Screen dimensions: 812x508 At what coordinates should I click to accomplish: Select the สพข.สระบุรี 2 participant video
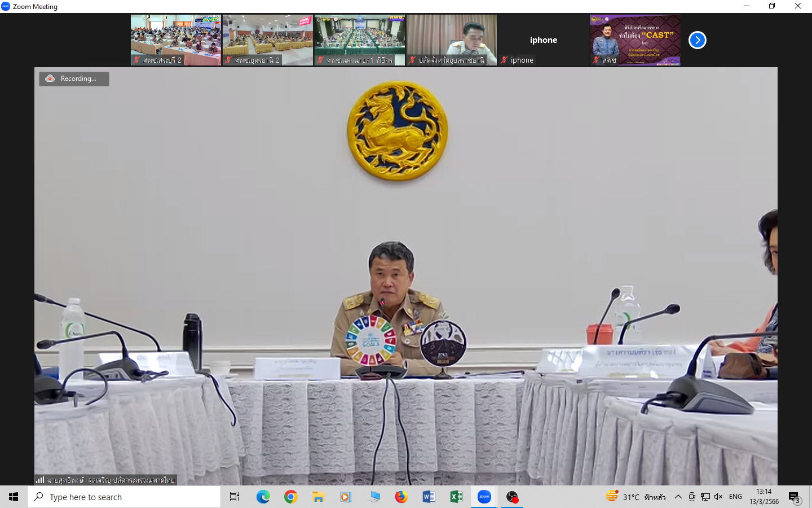[176, 40]
